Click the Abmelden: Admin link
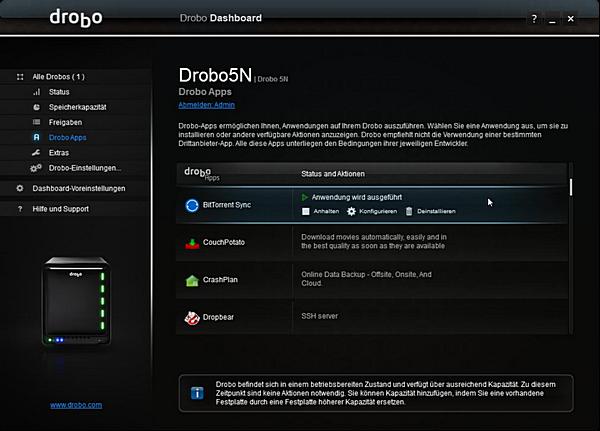Viewport: 600px width, 431px height. pyautogui.click(x=207, y=105)
